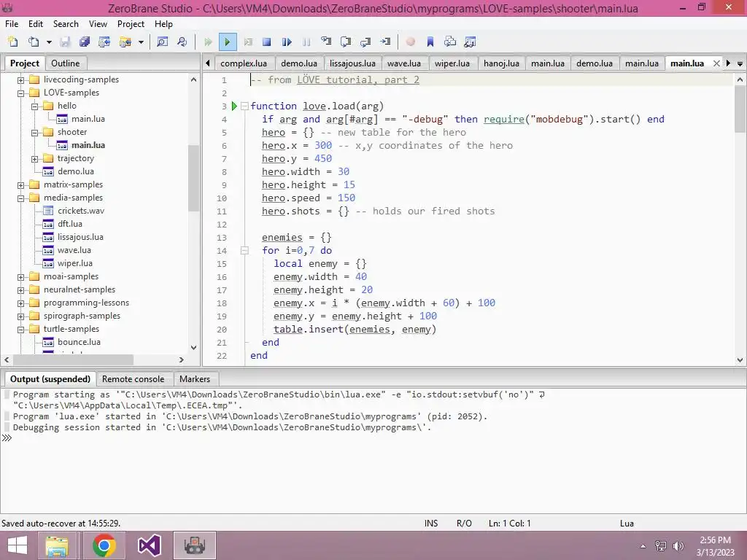Switch to the Remote console tab

pos(133,379)
